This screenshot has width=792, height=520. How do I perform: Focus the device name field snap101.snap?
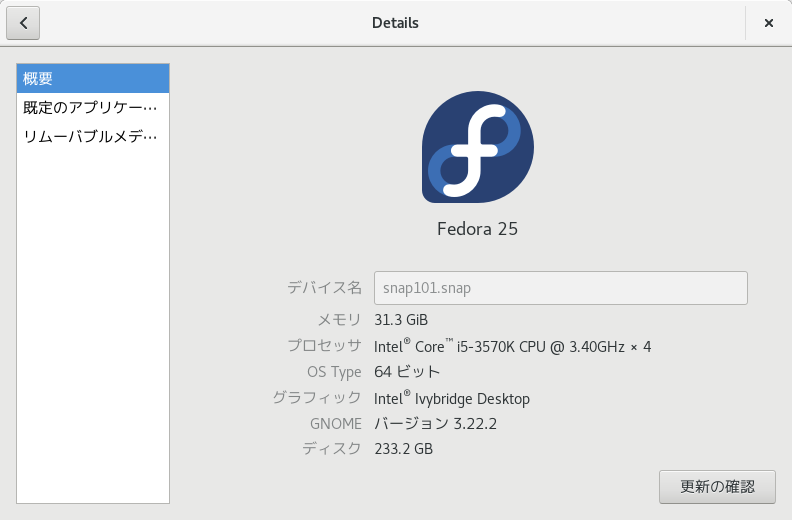click(x=561, y=288)
